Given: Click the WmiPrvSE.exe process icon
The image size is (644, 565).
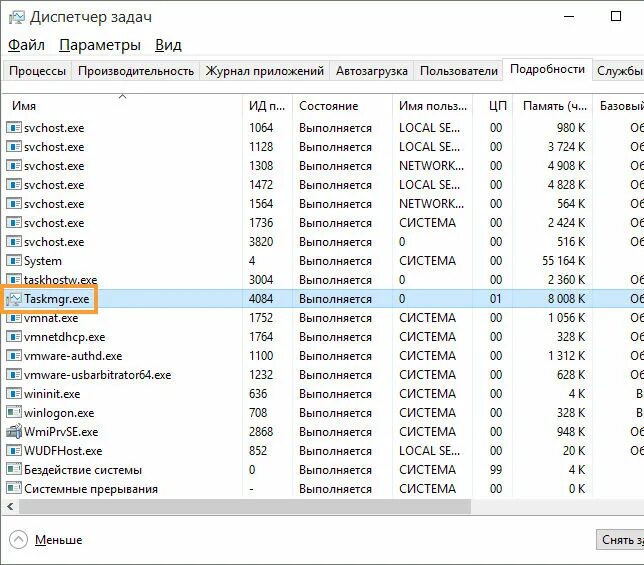Looking at the screenshot, I should 14,432.
